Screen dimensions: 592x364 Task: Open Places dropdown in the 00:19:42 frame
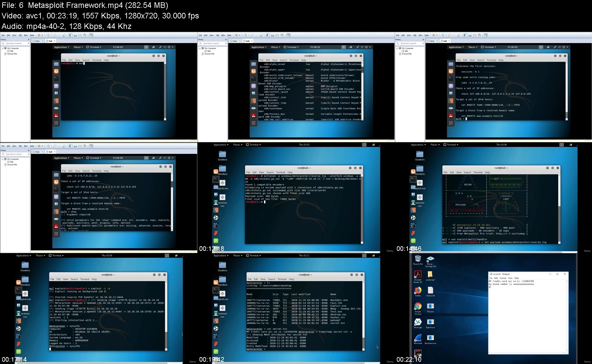[x=238, y=255]
